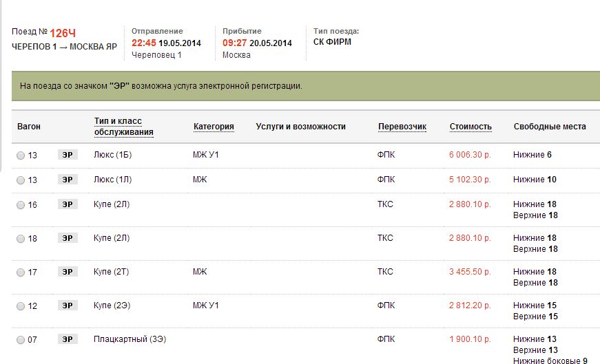
Task: Click ЭР badge for wagon 07
Action: point(67,339)
